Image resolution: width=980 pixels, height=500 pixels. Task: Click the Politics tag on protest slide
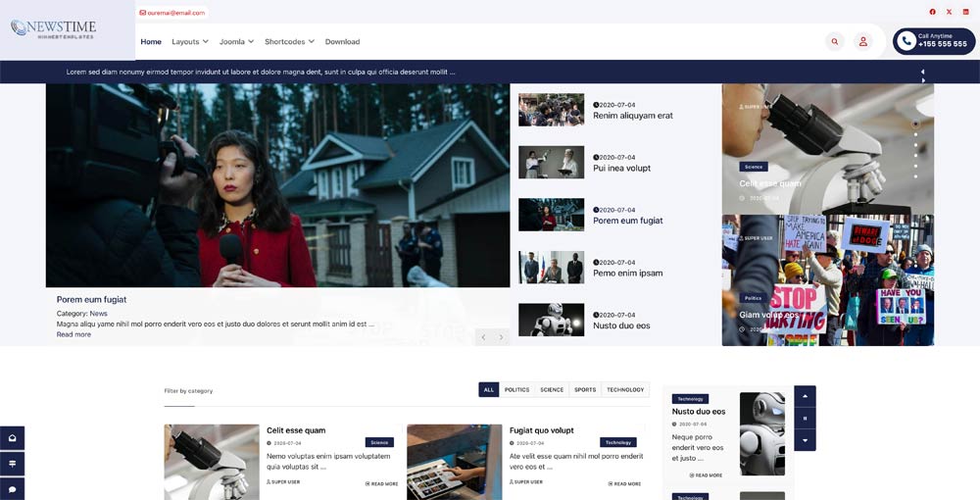(x=753, y=298)
